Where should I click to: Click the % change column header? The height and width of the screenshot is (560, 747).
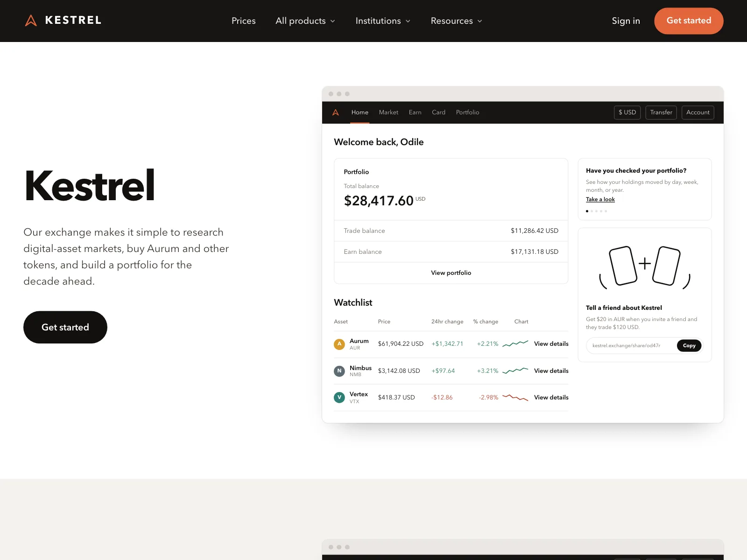click(486, 322)
